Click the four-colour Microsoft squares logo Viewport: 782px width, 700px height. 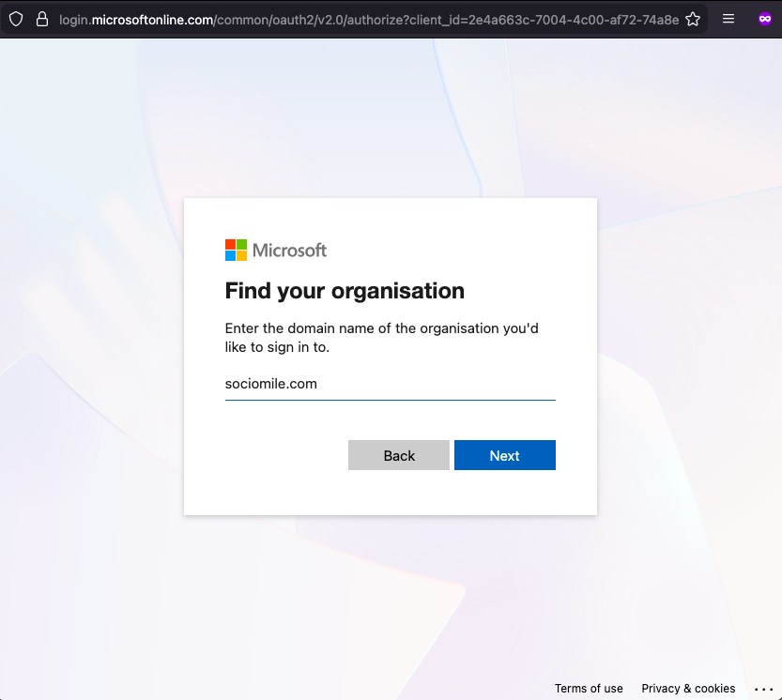pos(236,250)
